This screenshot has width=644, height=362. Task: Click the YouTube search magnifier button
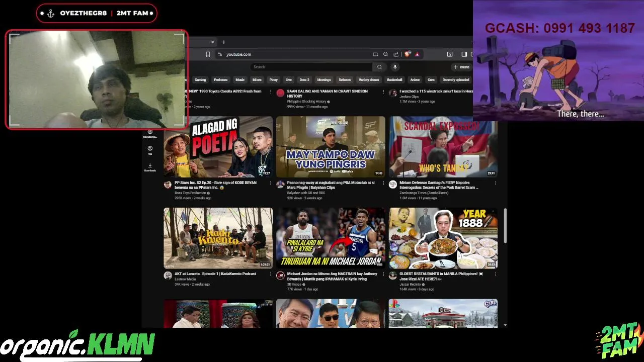(x=379, y=67)
